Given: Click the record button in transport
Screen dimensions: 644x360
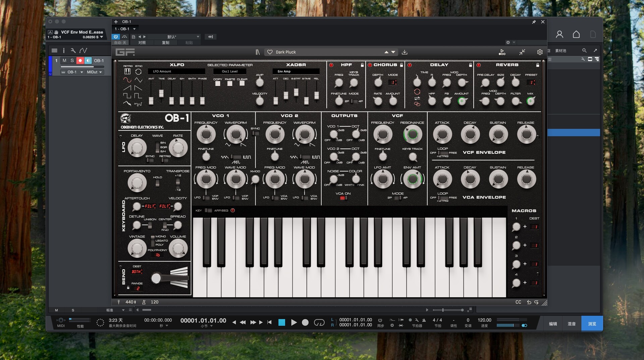Looking at the screenshot, I should [305, 322].
